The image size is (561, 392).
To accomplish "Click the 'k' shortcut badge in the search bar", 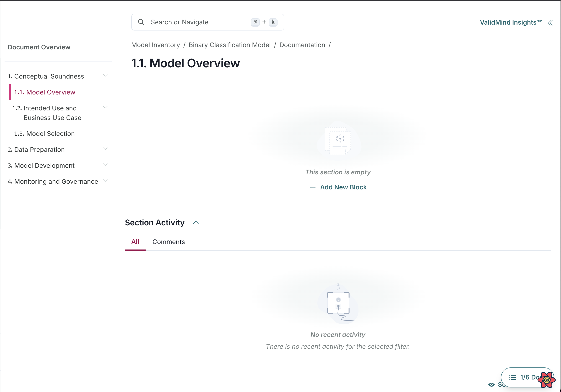I will click(x=273, y=22).
